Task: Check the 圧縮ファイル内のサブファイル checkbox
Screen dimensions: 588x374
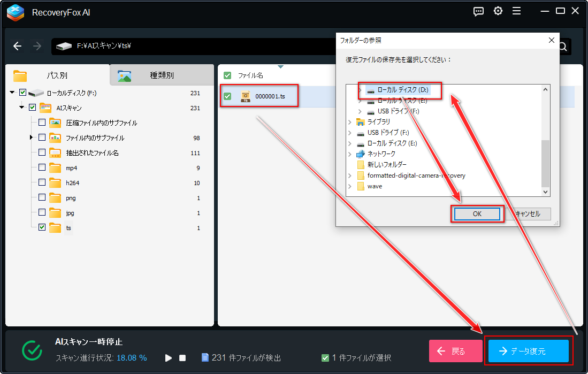Action: pyautogui.click(x=42, y=123)
